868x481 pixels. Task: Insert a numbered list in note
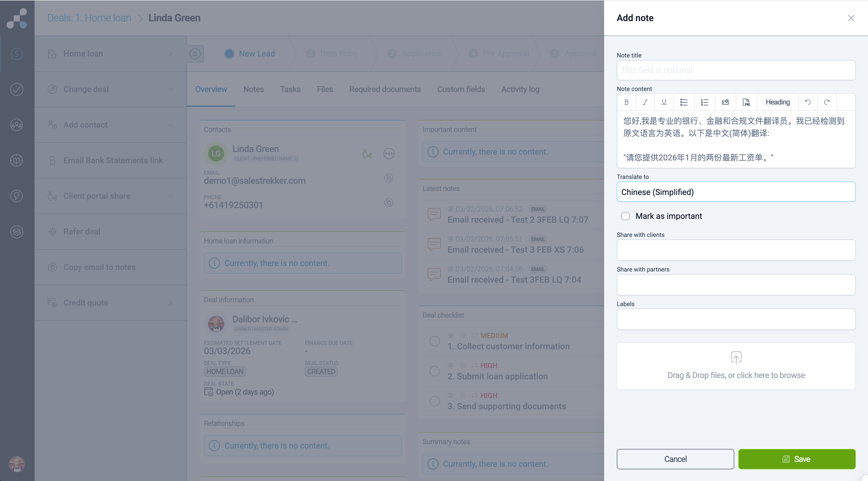705,102
